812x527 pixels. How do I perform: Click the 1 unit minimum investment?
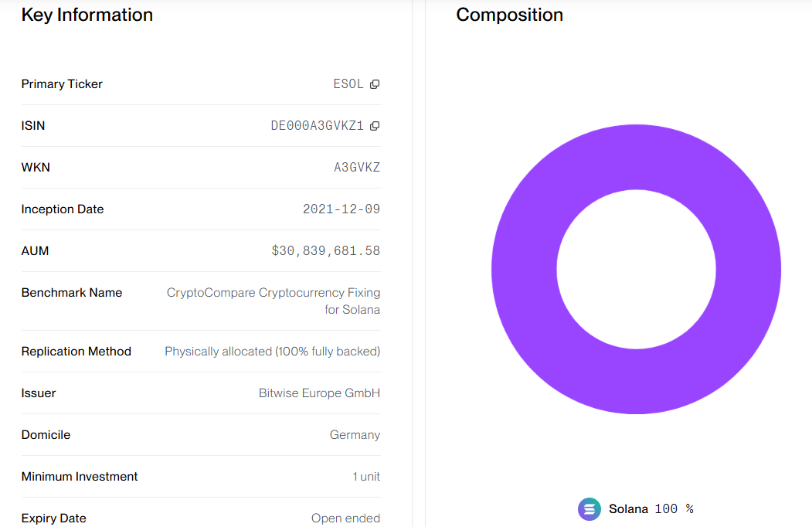[366, 477]
